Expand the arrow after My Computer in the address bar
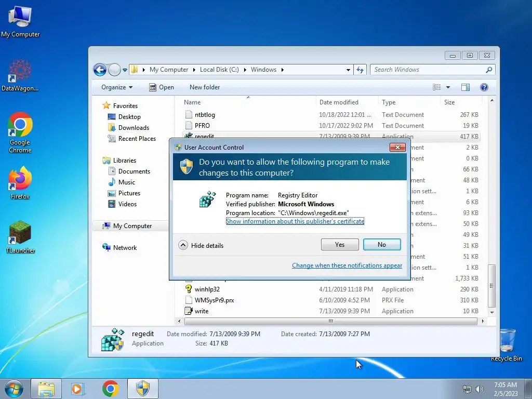 point(194,70)
